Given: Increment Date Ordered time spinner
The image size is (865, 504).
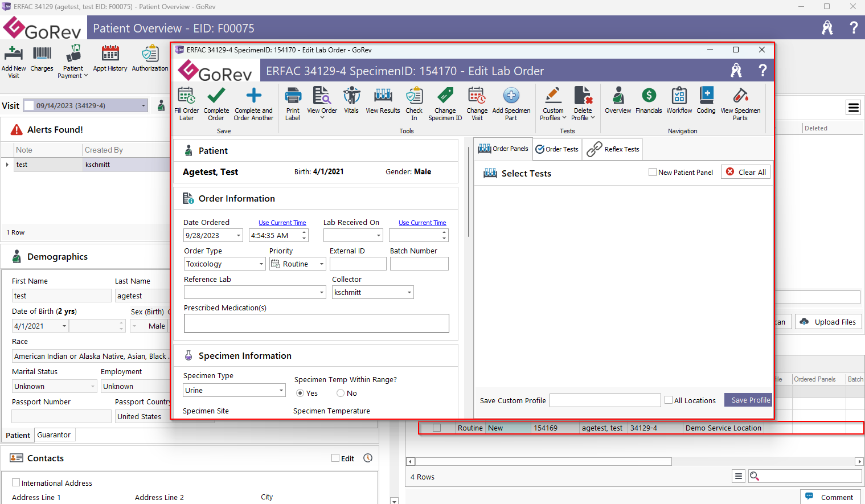Looking at the screenshot, I should [304, 232].
